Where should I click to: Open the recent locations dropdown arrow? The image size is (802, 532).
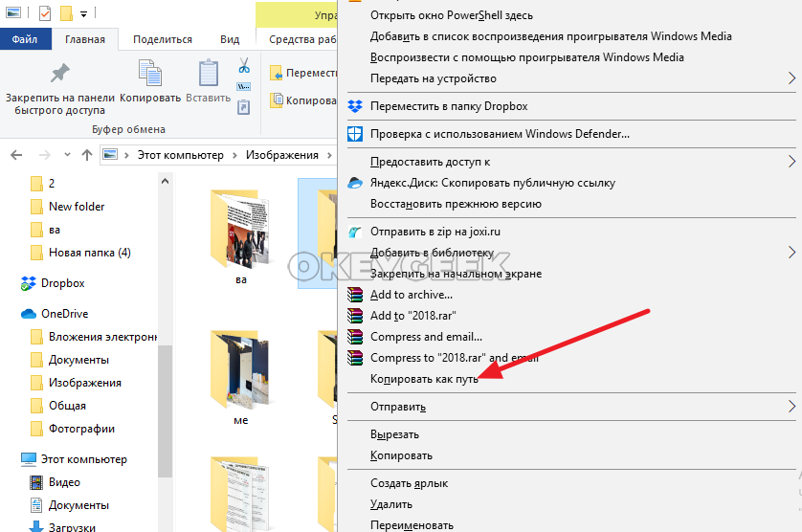[68, 155]
